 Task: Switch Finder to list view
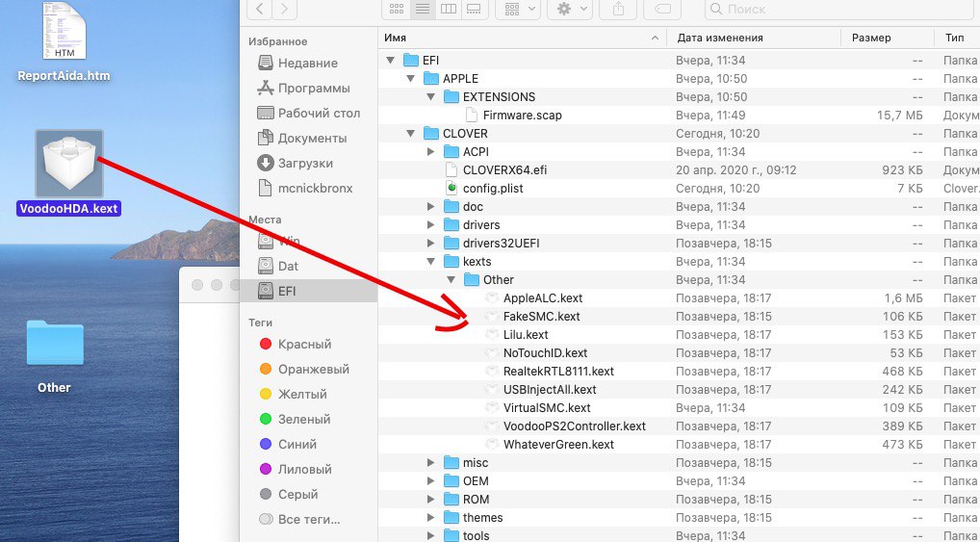(x=423, y=9)
